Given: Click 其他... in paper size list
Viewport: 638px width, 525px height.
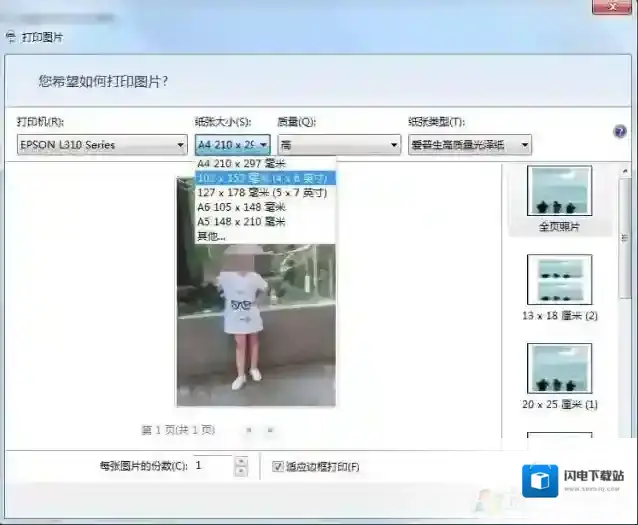Looking at the screenshot, I should click(x=212, y=236).
